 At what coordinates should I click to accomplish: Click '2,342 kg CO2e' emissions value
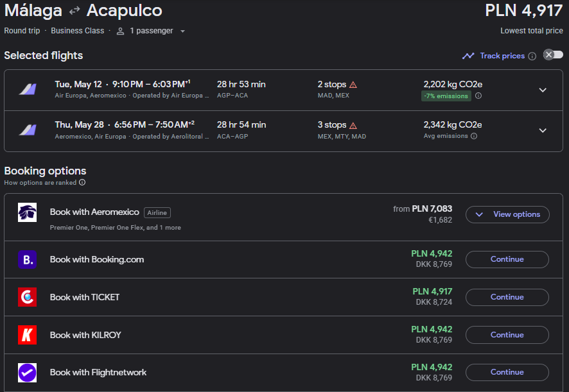[453, 125]
